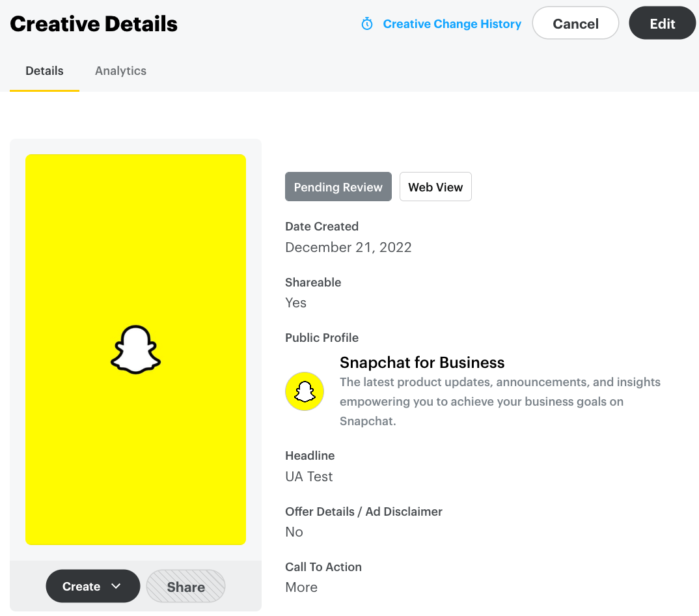699x616 pixels.
Task: Open the Create dropdown button
Action: (x=92, y=586)
